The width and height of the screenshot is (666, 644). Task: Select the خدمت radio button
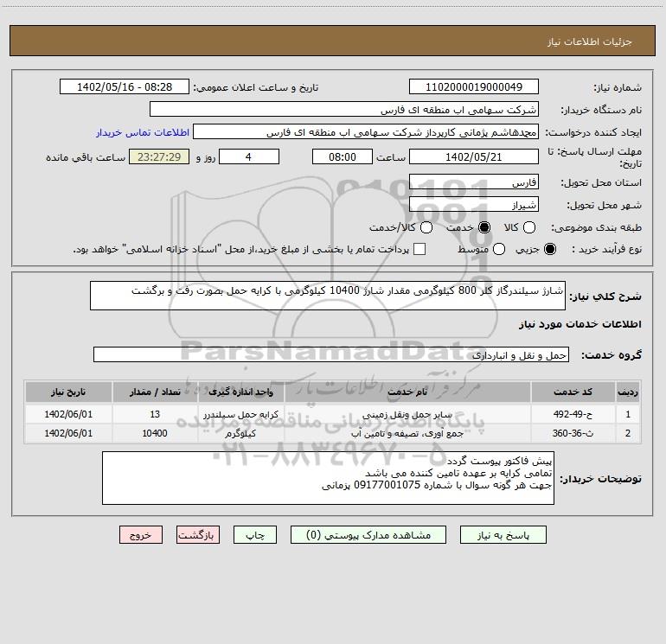483,227
